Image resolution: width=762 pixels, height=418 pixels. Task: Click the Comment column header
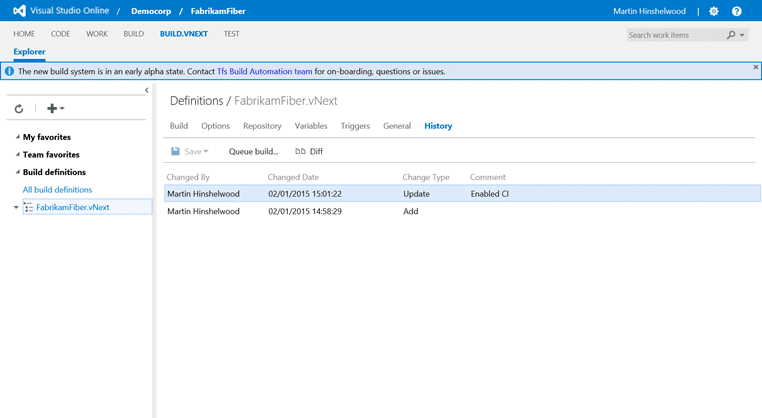(x=487, y=177)
